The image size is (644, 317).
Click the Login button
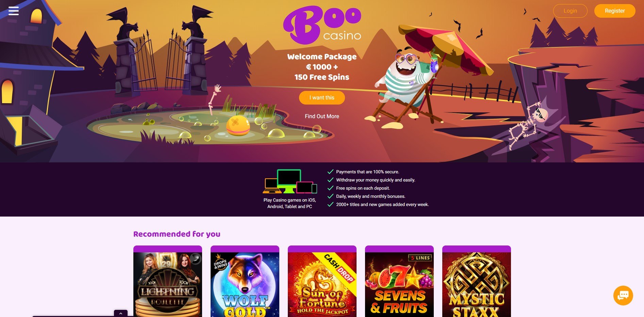click(x=570, y=11)
